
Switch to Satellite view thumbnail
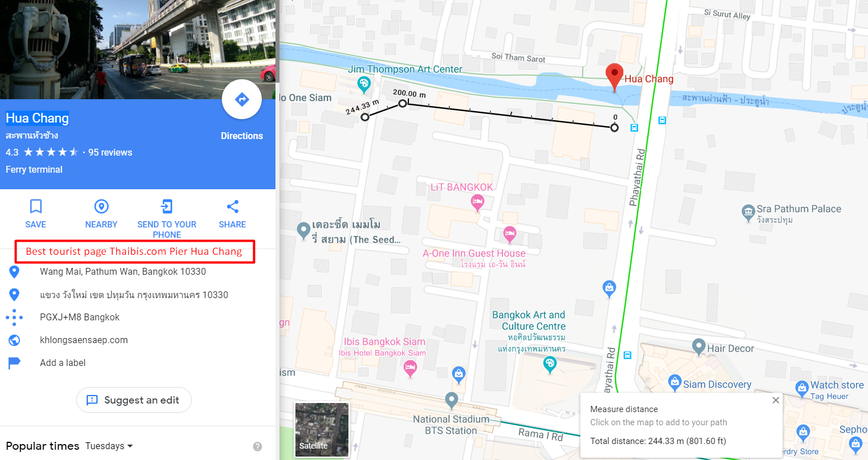[322, 430]
